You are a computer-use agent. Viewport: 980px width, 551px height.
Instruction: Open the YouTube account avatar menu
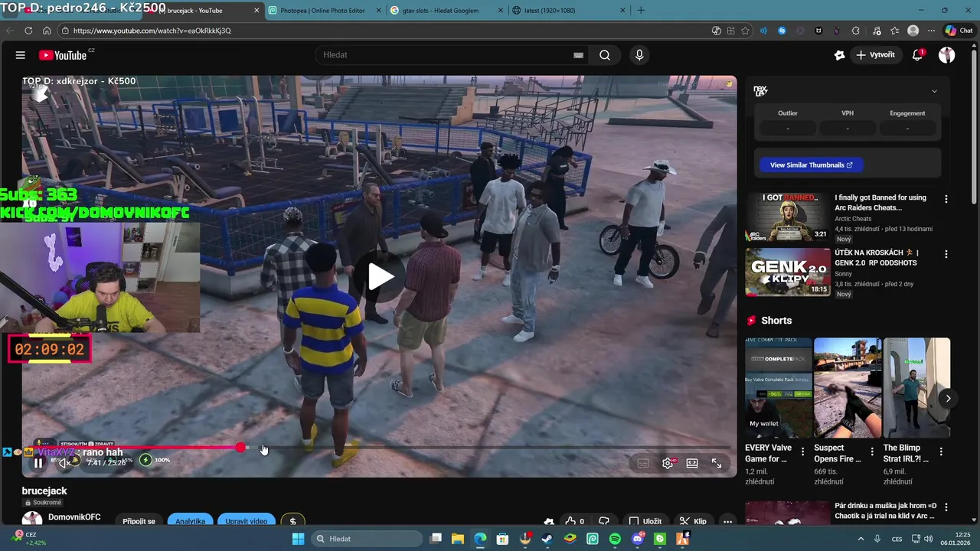pyautogui.click(x=947, y=55)
